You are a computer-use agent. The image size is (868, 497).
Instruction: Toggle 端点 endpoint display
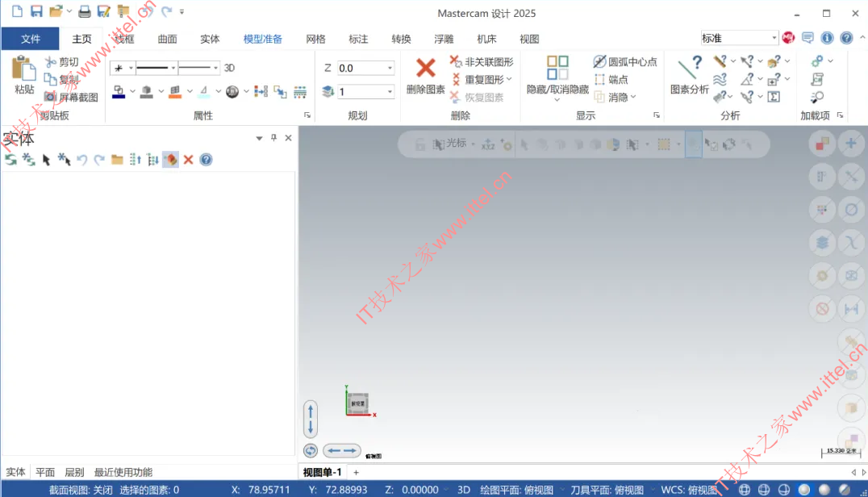pos(611,79)
